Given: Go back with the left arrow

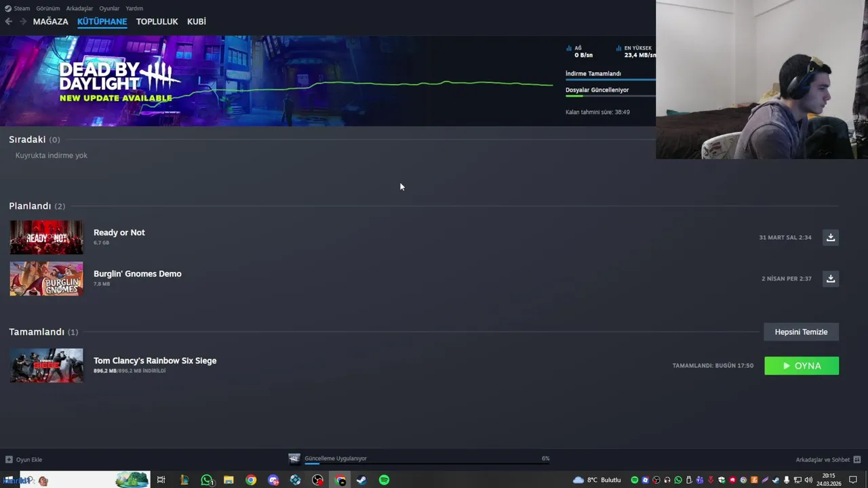Looking at the screenshot, I should (8, 22).
